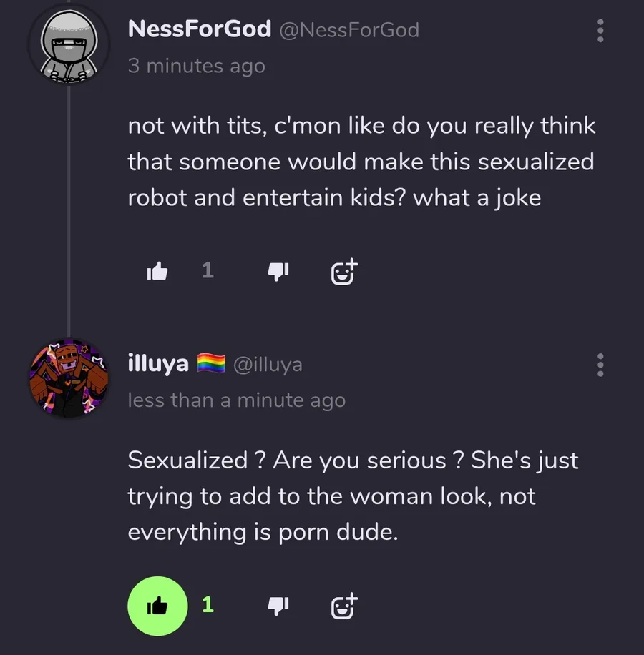
Task: Click the "less than a minute ago" timestamp
Action: (236, 400)
